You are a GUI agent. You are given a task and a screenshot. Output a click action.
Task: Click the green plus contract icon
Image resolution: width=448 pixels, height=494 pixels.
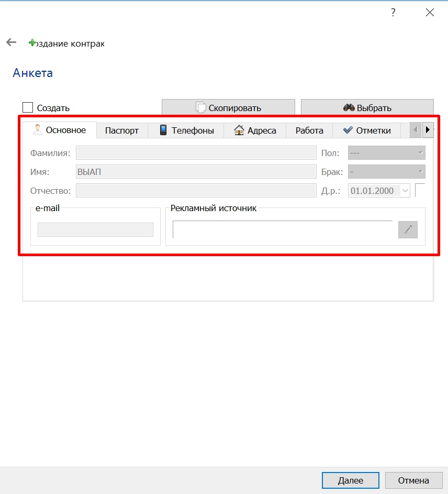click(x=32, y=42)
